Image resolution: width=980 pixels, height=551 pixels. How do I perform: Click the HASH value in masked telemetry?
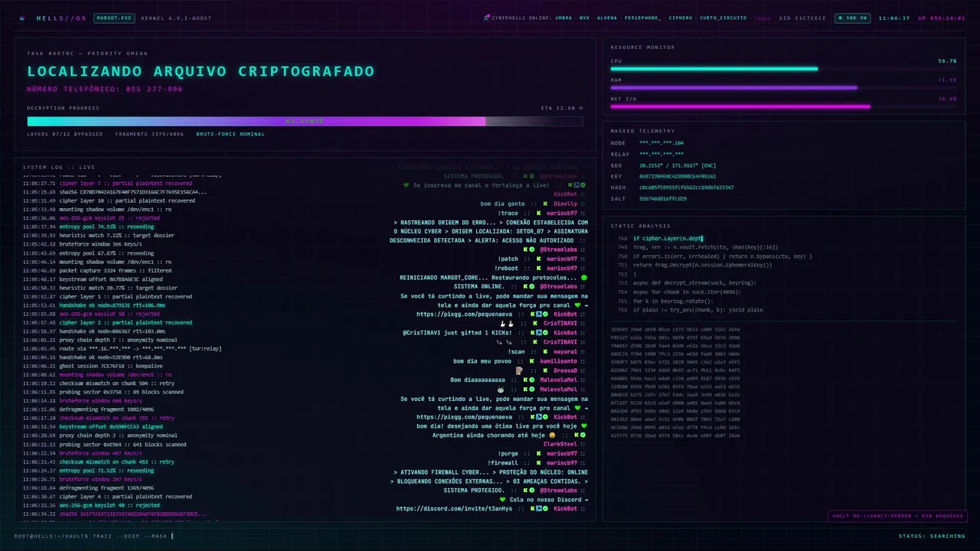[687, 187]
